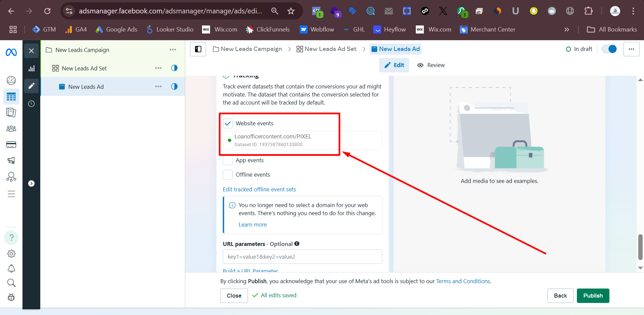Open New Leads Campaign three-dot menu
This screenshot has height=315, width=644.
[173, 50]
